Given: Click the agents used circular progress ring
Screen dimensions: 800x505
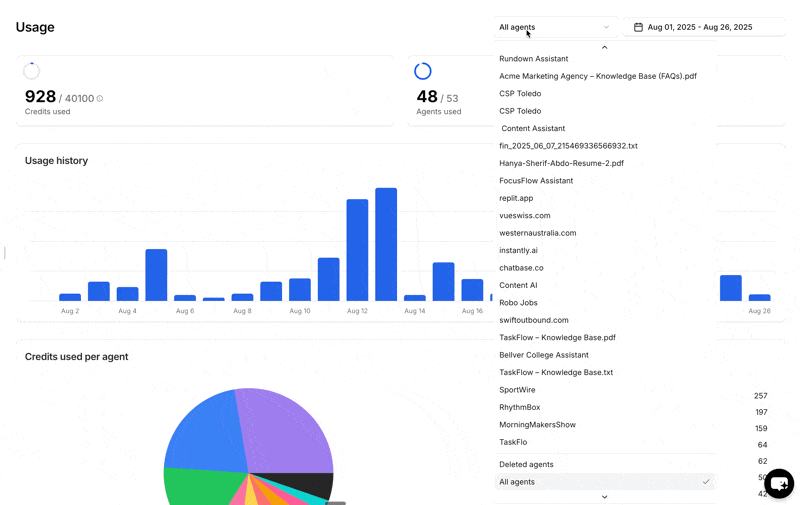Looking at the screenshot, I should point(422,71).
